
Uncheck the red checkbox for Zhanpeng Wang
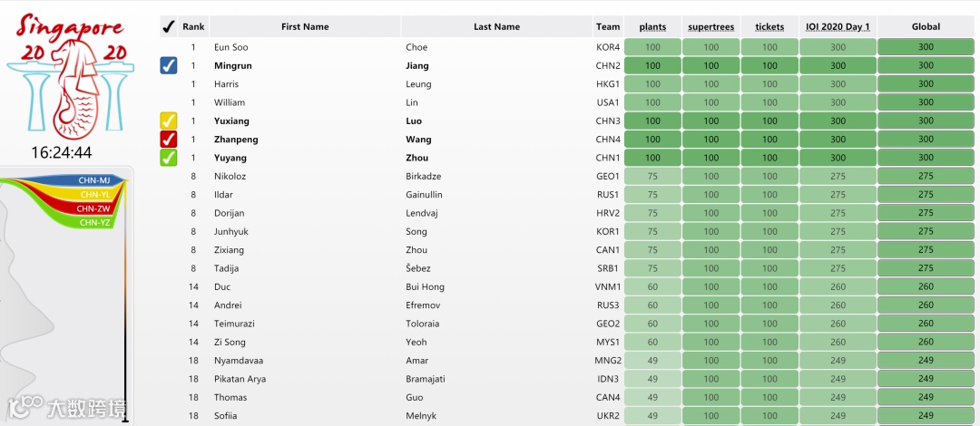[x=169, y=140]
